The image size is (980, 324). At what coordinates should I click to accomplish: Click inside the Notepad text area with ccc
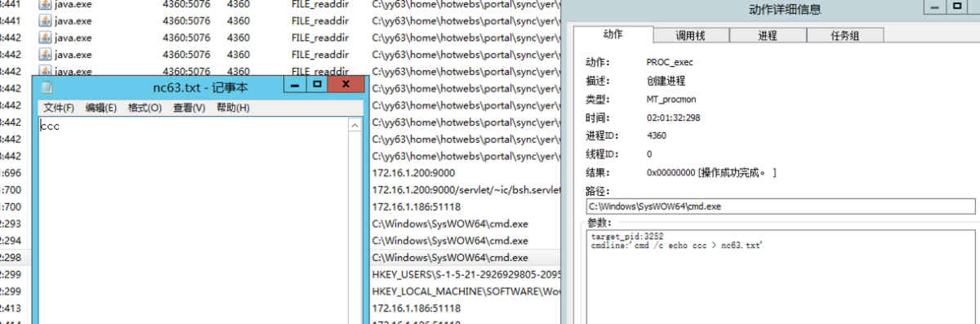coord(193,220)
